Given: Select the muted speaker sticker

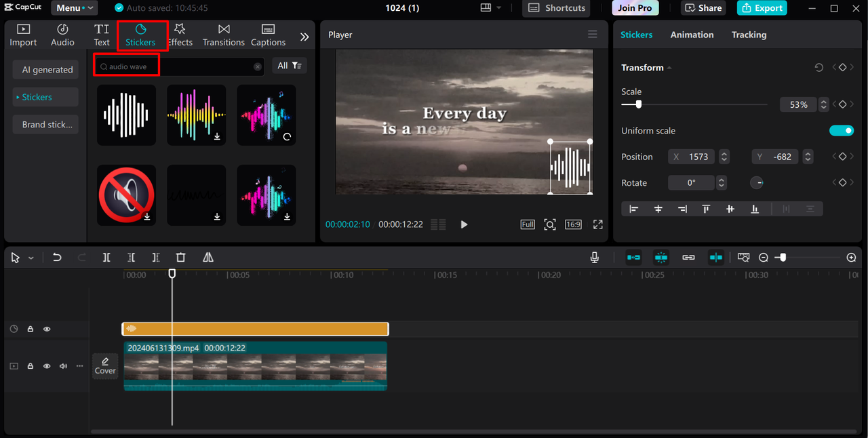Looking at the screenshot, I should pos(126,195).
